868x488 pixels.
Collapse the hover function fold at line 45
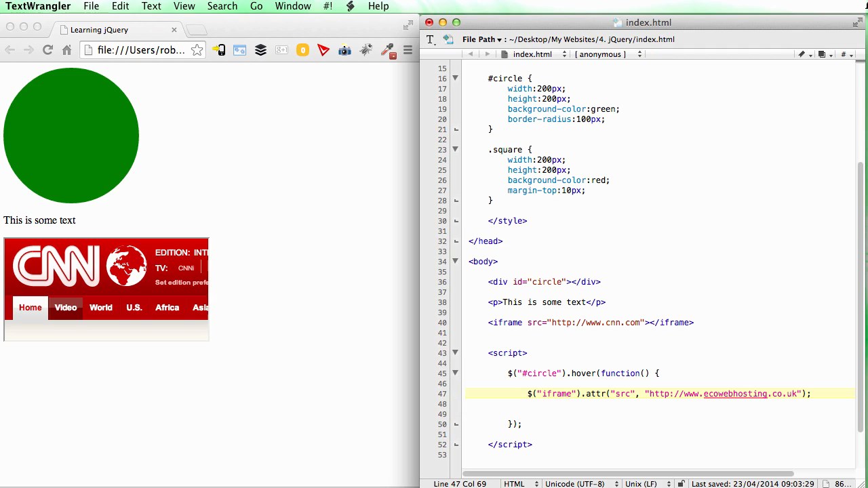(x=456, y=373)
